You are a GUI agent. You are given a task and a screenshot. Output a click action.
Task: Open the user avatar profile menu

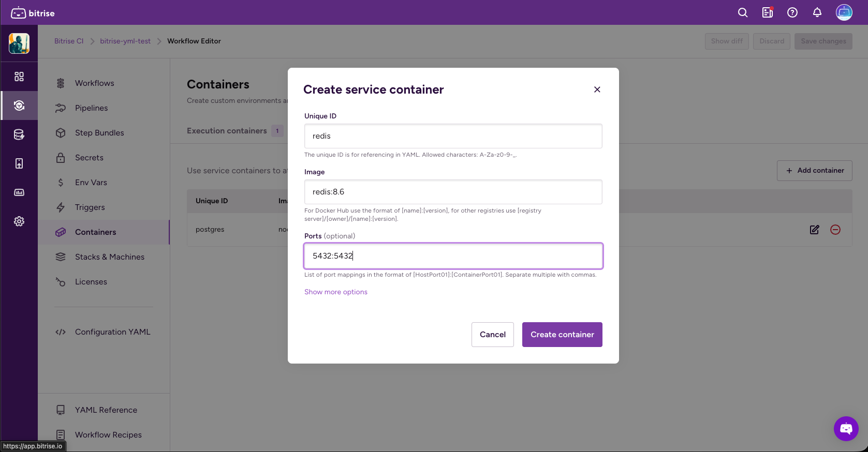coord(844,13)
